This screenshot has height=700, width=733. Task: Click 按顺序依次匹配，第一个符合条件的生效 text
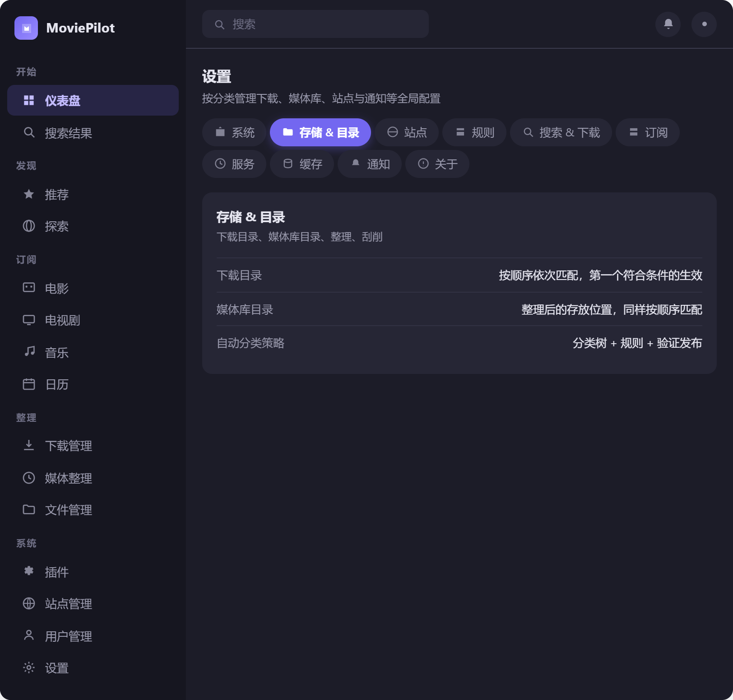click(x=600, y=275)
